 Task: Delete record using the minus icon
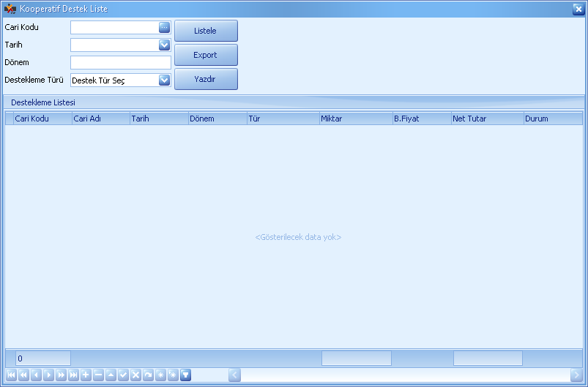[x=98, y=375]
